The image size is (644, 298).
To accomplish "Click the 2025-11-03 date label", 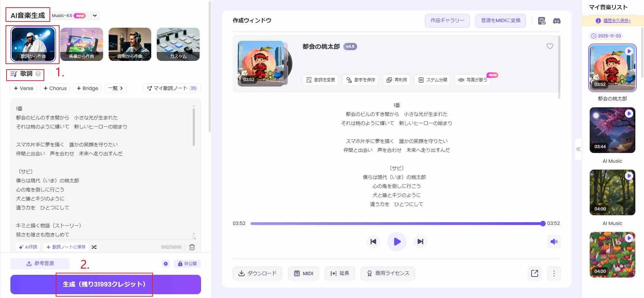I will tap(606, 36).
